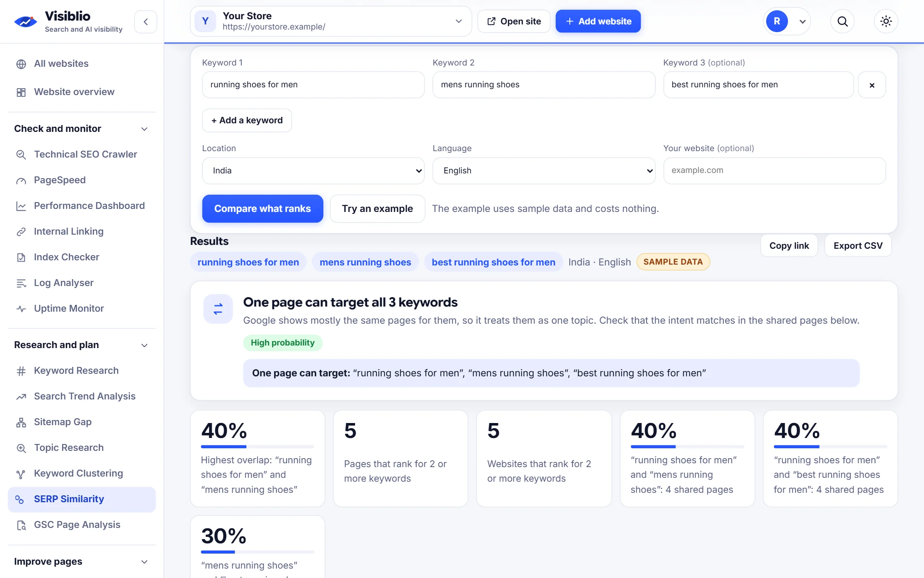The image size is (924, 578).
Task: Click the Uptime Monitor icon
Action: point(21,309)
